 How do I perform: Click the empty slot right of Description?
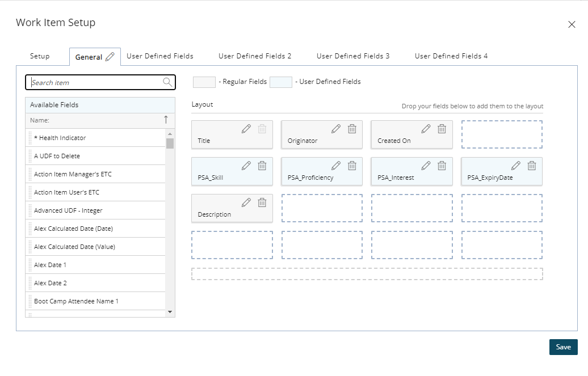pos(322,208)
